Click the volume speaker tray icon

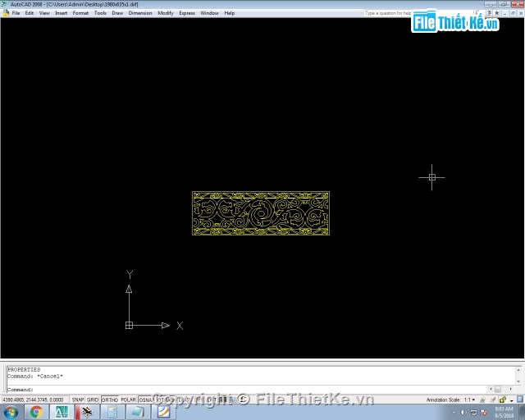point(463,413)
